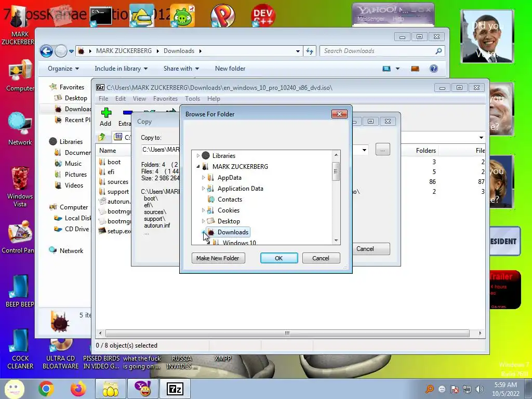The image size is (532, 399).
Task: Open the Include in library dropdown
Action: pyautogui.click(x=121, y=69)
